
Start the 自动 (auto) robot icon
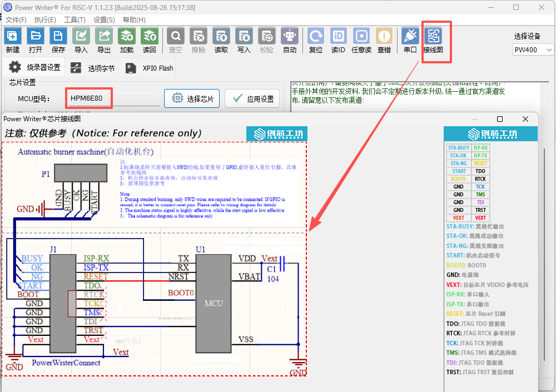[x=290, y=40]
